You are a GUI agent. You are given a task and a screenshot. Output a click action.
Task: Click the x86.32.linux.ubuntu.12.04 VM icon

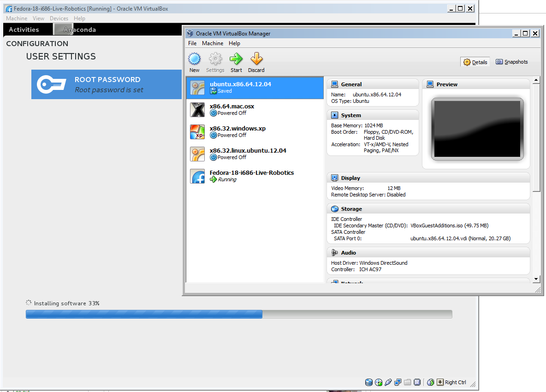(x=197, y=154)
